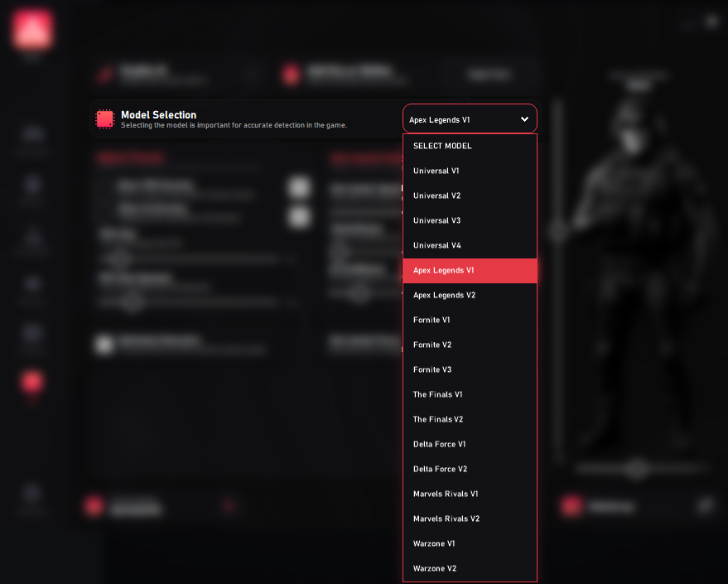The width and height of the screenshot is (728, 584).
Task: Choose Fornite V1 model
Action: [x=470, y=321]
